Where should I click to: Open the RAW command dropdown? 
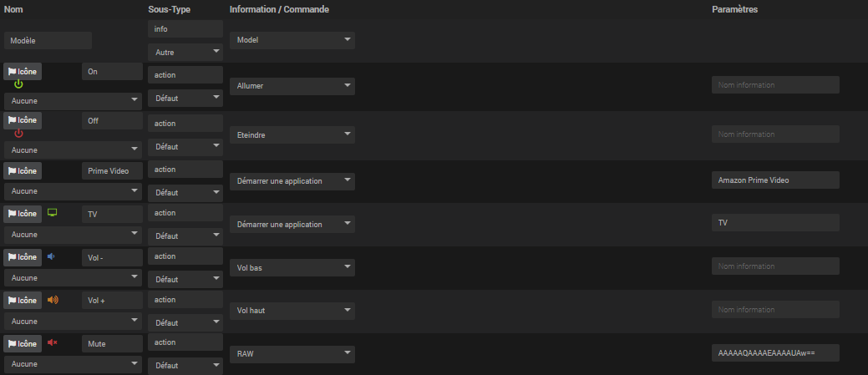point(292,354)
